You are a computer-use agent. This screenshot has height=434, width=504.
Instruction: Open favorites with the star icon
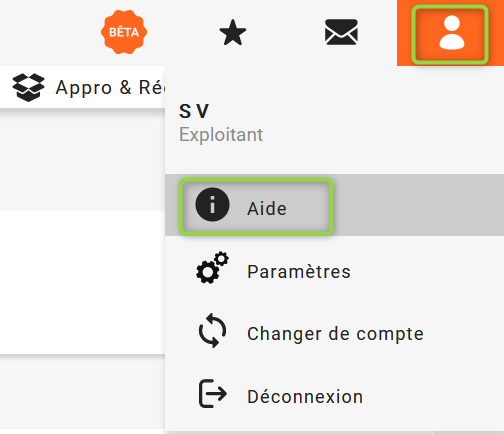tap(233, 32)
